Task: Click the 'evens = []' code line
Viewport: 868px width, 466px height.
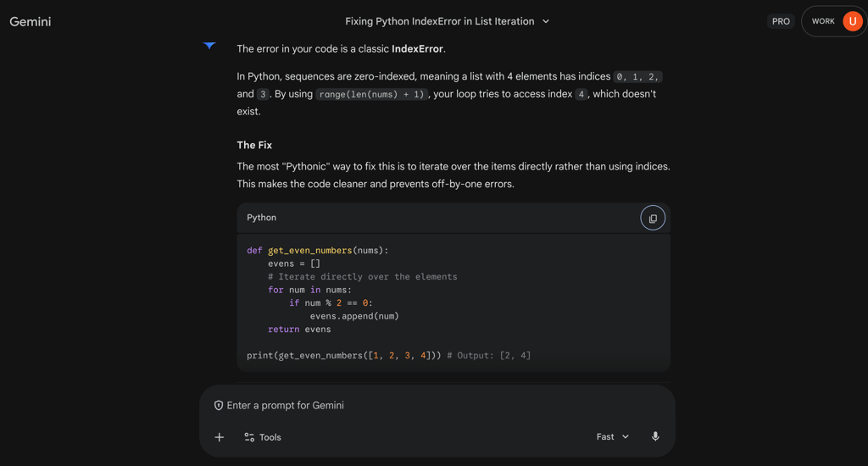Action: (x=294, y=264)
